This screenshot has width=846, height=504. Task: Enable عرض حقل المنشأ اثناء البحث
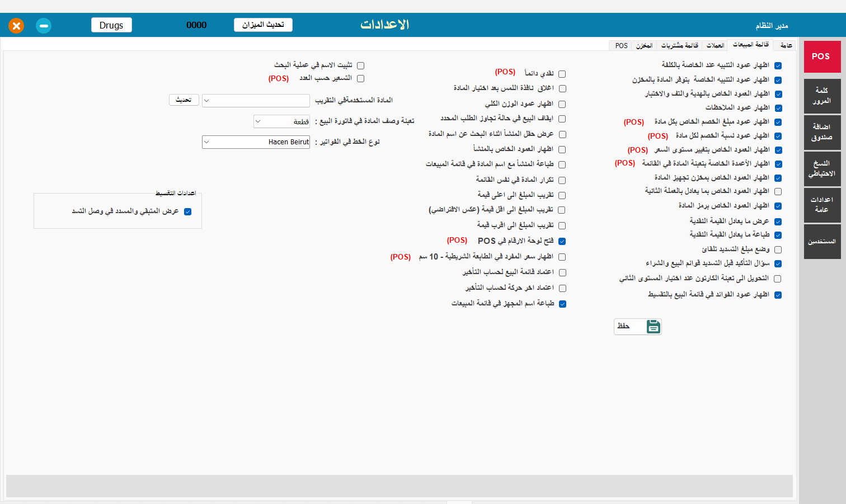(x=562, y=134)
